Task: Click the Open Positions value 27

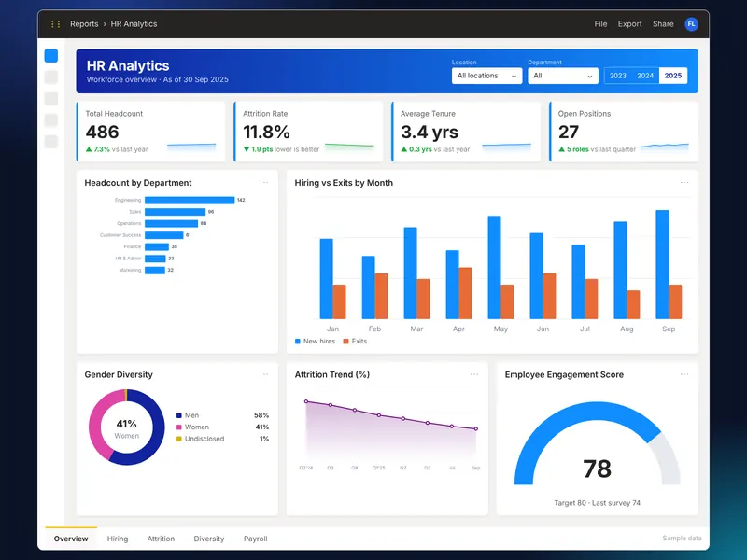Action: 569,132
